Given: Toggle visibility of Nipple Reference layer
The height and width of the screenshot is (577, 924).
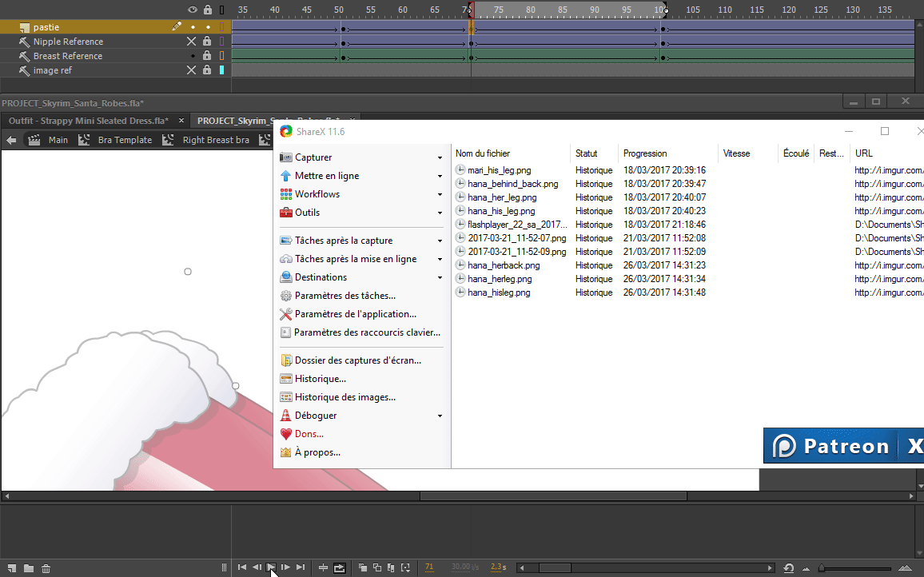Looking at the screenshot, I should tap(191, 42).
